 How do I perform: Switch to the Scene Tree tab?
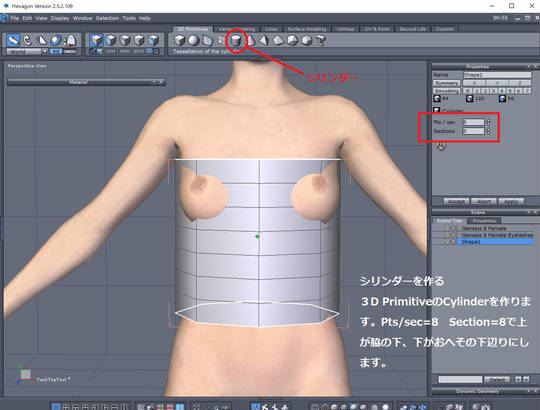point(449,220)
